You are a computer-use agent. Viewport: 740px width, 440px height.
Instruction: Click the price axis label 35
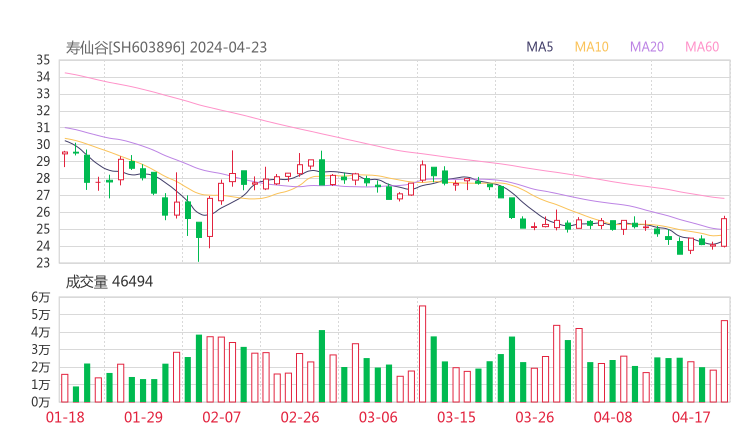tap(43, 60)
